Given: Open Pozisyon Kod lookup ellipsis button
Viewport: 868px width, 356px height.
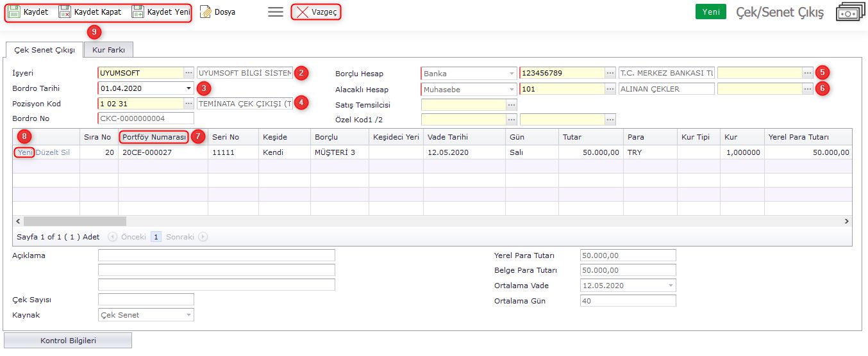Looking at the screenshot, I should (188, 103).
